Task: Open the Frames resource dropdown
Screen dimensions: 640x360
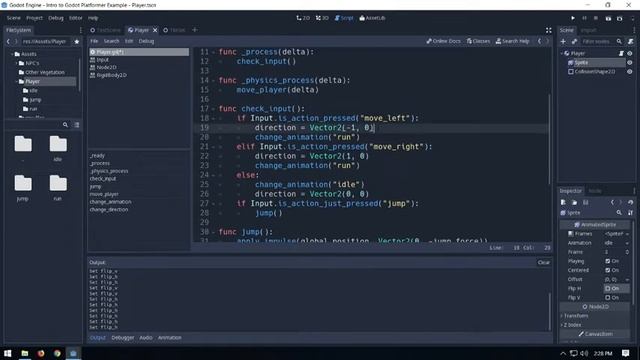Action: (617, 234)
